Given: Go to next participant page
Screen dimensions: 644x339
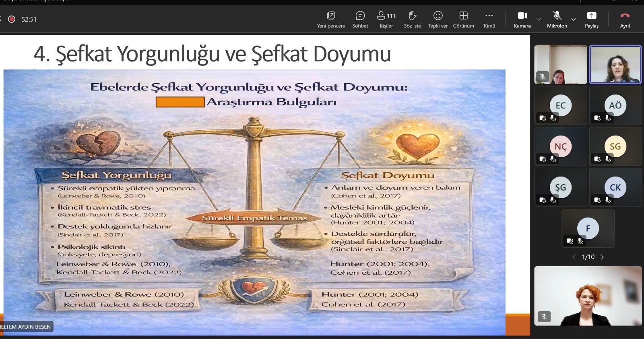Looking at the screenshot, I should coord(602,257).
